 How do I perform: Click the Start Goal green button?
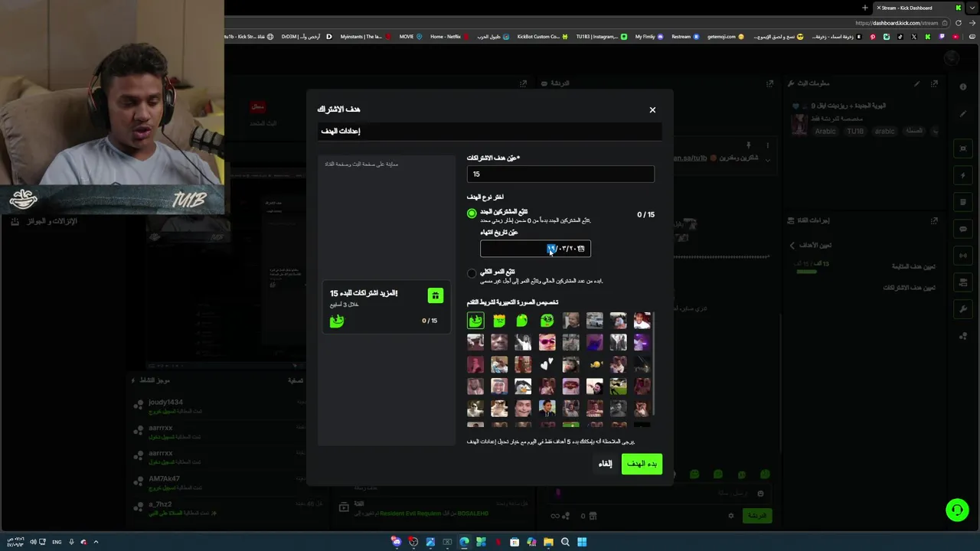pyautogui.click(x=642, y=464)
